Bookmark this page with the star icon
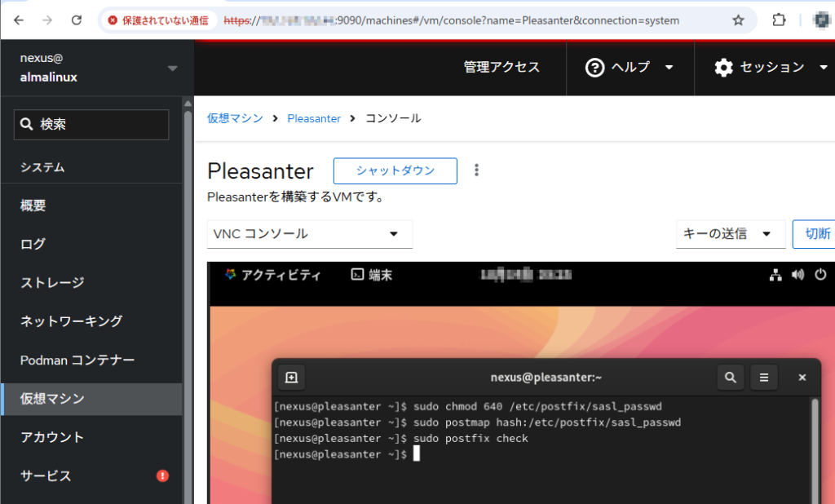 coord(738,20)
